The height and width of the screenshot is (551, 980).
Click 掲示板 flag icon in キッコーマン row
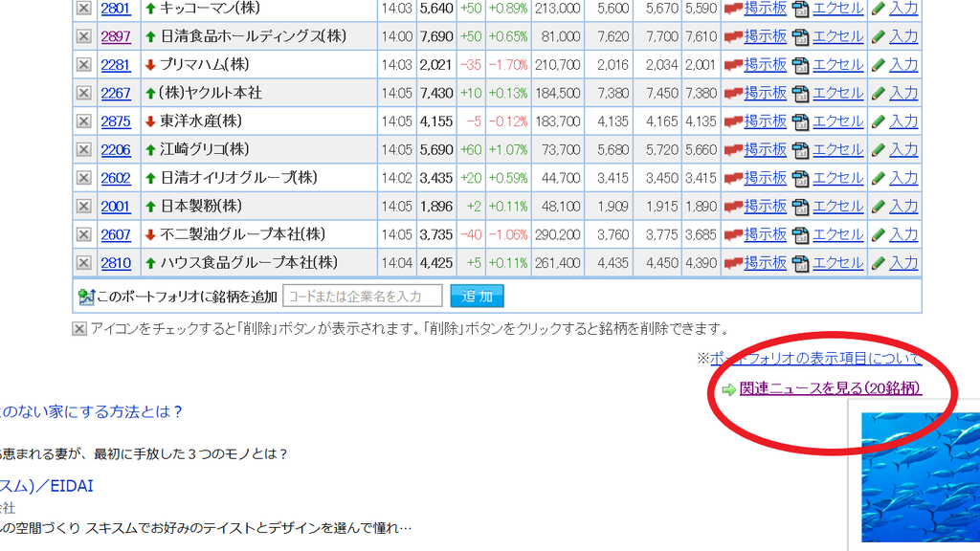(733, 9)
